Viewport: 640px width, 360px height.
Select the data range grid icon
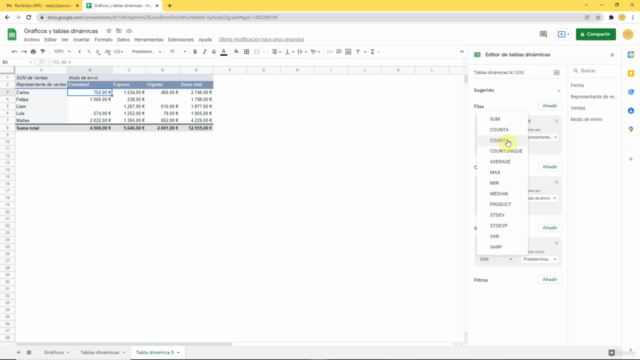[x=557, y=73]
